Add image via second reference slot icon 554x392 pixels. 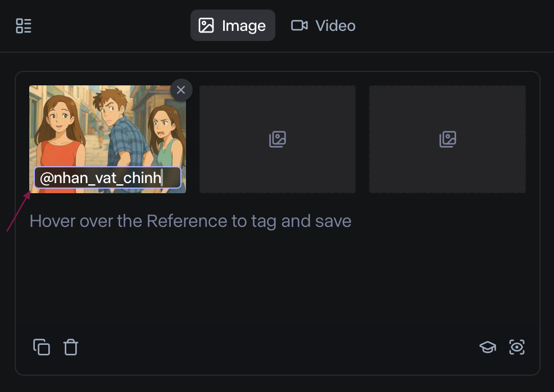tap(278, 139)
